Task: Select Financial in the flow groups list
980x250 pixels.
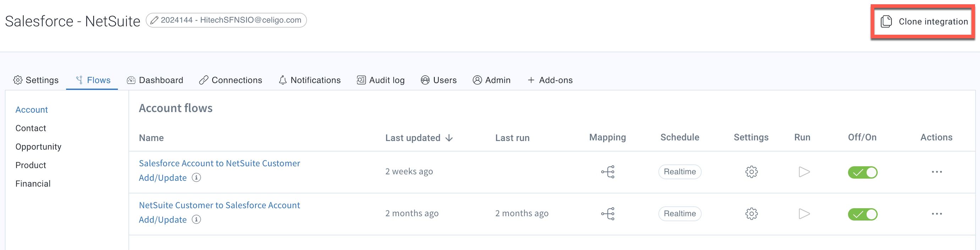Action: click(x=33, y=184)
